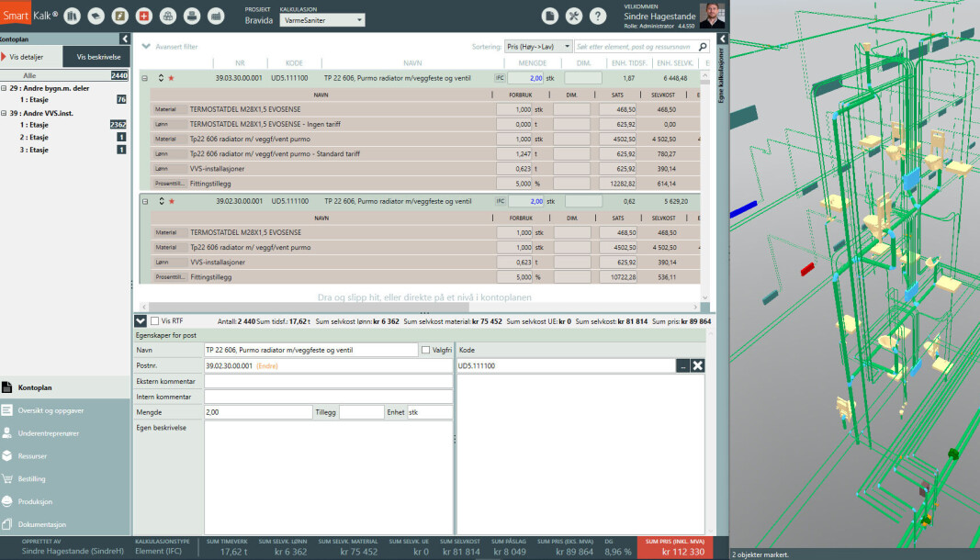Click the Mengde field in post properties

258,412
